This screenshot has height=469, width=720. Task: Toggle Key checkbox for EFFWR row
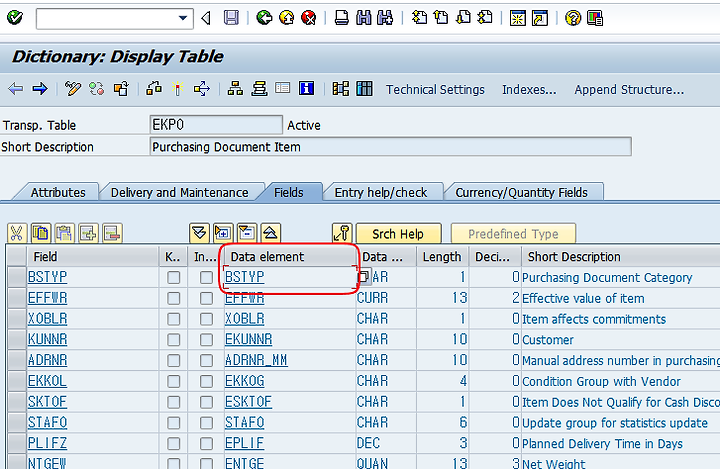pos(174,298)
